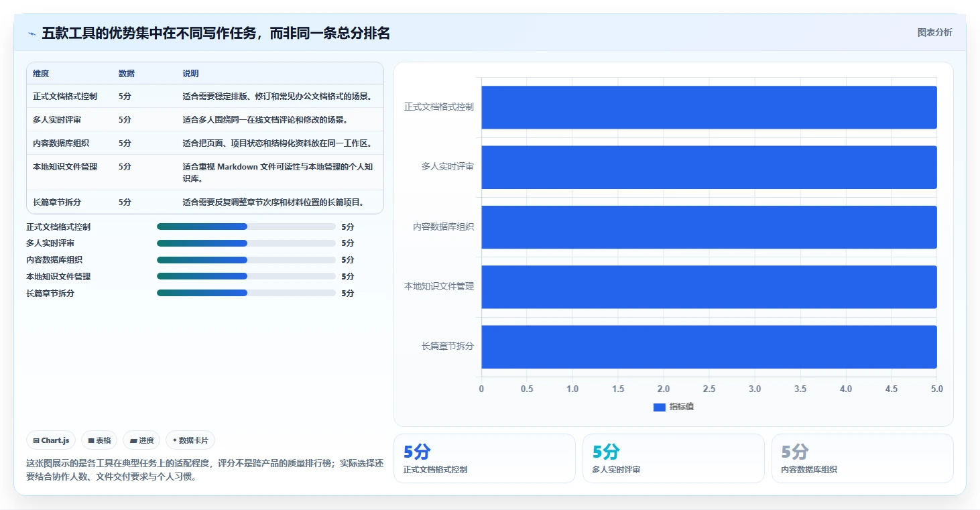980x510 pixels.
Task: Open the 内容数据库组织 data card
Action: point(863,458)
